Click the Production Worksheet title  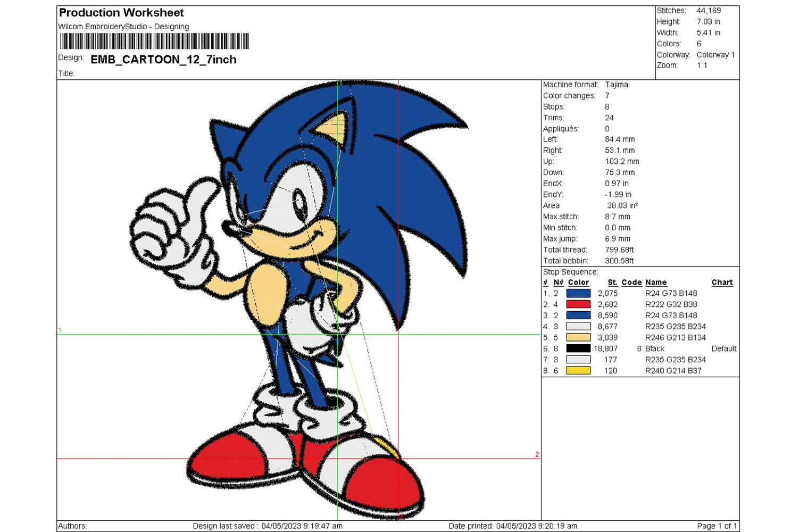(x=121, y=13)
